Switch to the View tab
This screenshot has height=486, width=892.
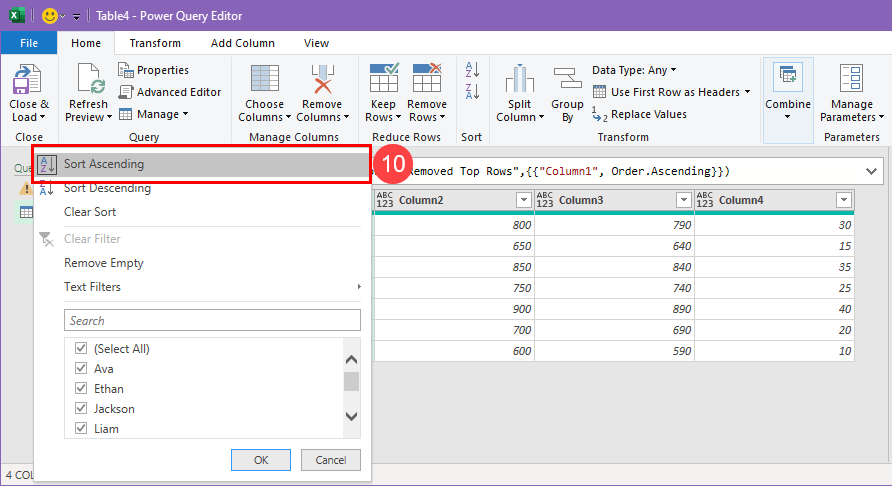tap(316, 43)
